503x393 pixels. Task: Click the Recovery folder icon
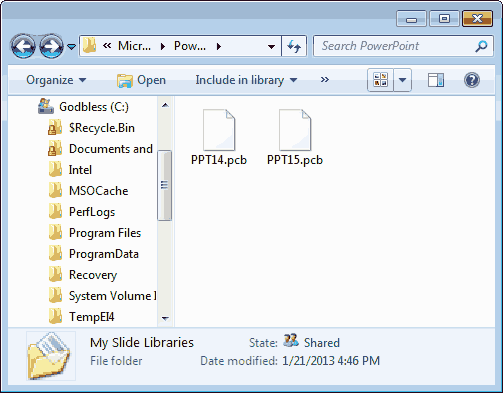coord(55,275)
